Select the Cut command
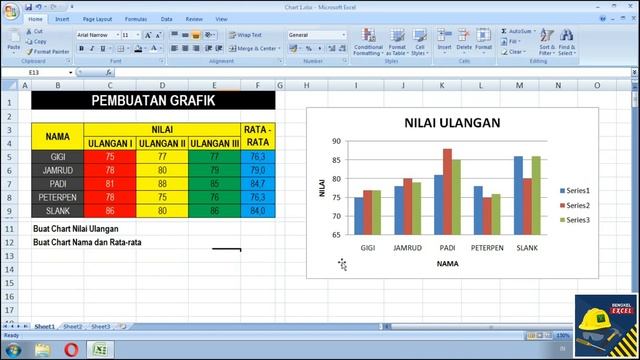 tap(34, 31)
